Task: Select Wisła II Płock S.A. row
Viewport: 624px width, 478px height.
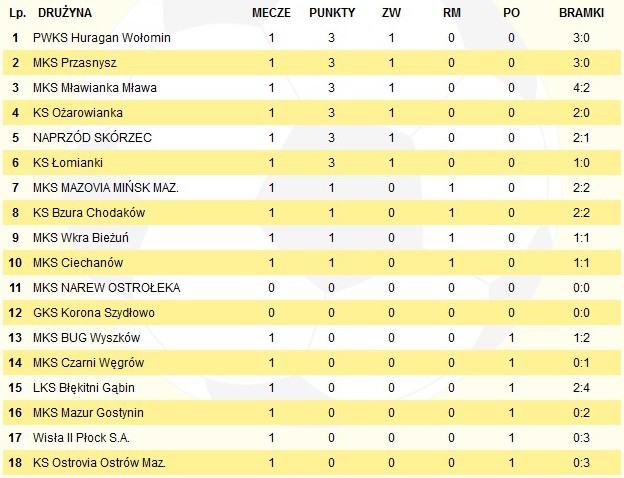Action: pyautogui.click(x=312, y=438)
